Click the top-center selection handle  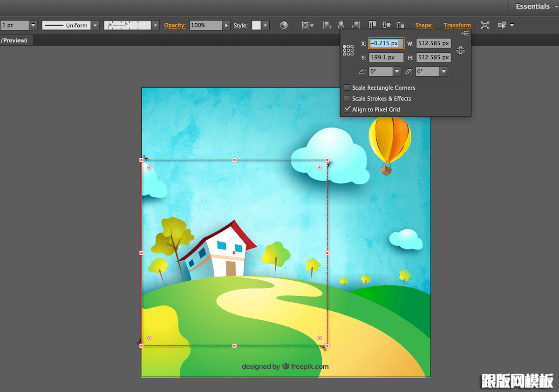point(234,160)
